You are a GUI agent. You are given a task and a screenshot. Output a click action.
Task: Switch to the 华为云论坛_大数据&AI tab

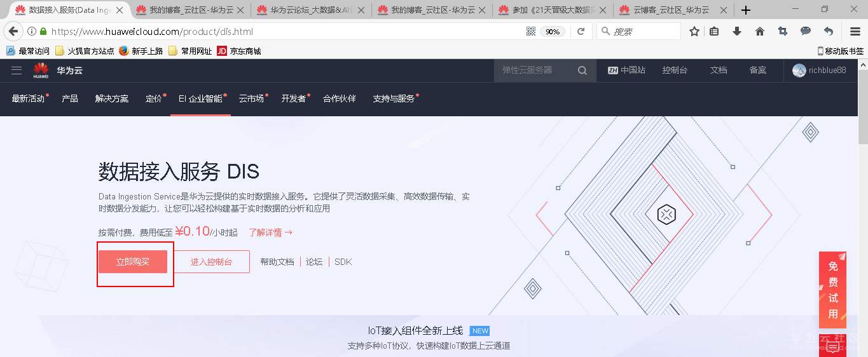tap(311, 10)
